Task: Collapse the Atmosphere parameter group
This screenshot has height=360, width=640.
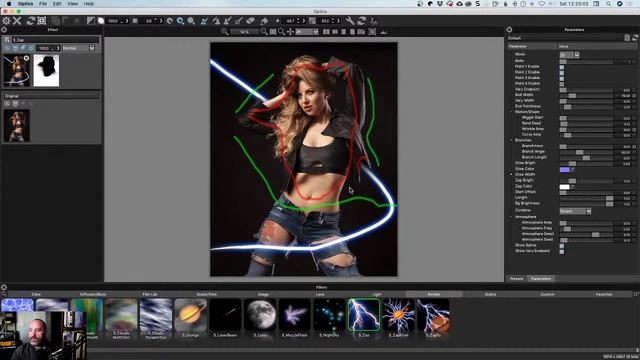Action: click(511, 217)
